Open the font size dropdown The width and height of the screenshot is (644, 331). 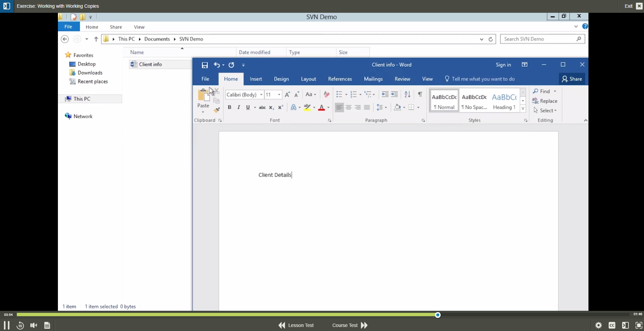279,95
